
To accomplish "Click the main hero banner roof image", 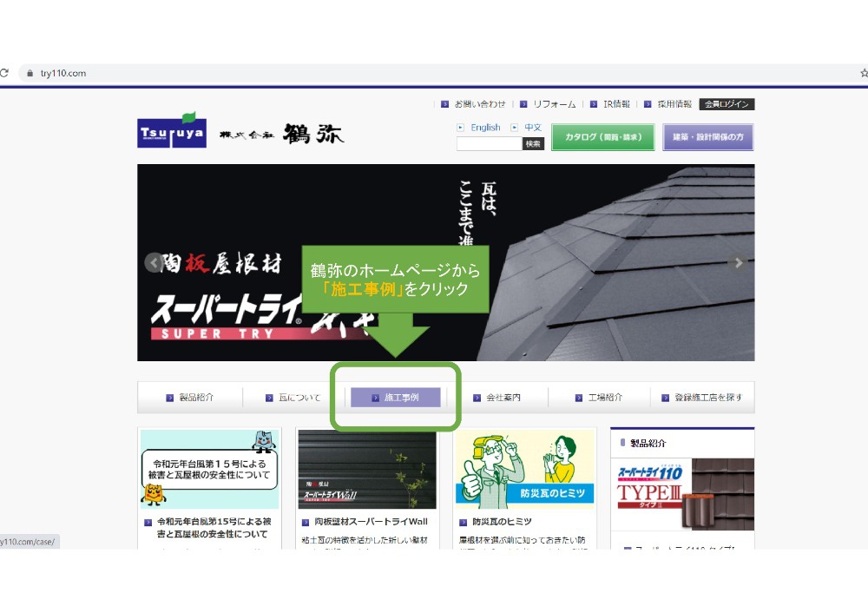I will 445,262.
